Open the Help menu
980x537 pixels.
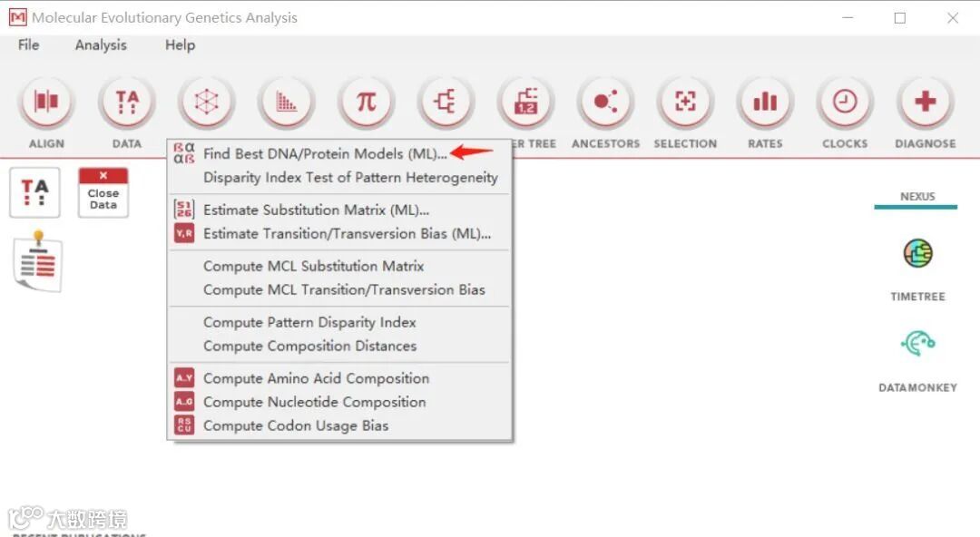coord(180,45)
